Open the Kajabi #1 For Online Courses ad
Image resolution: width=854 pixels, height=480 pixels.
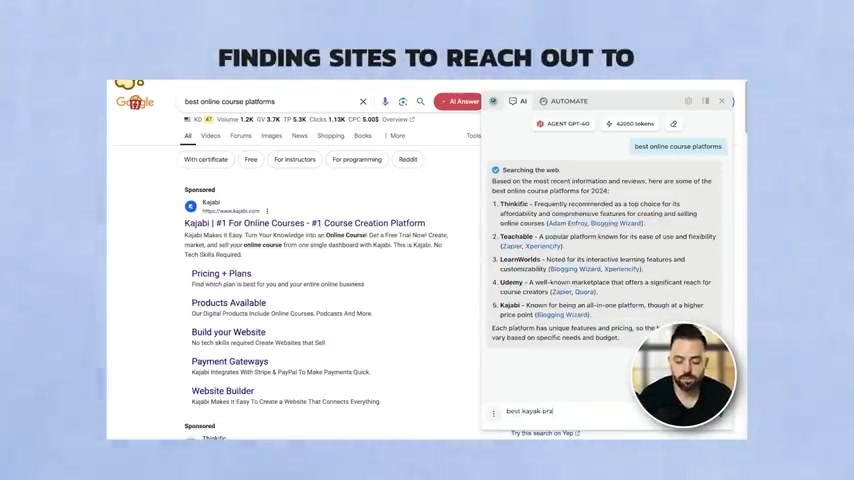(304, 223)
